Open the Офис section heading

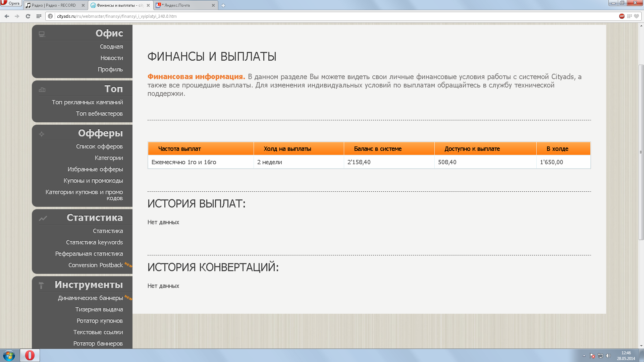pos(109,33)
